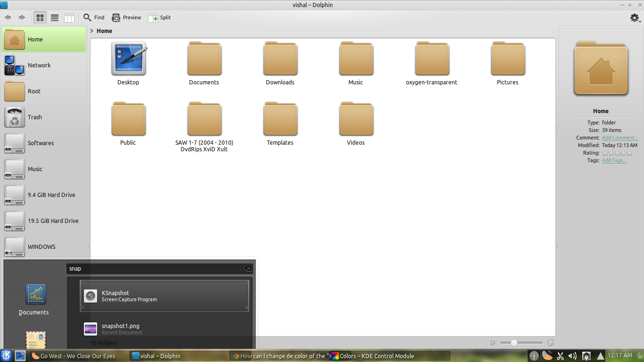The height and width of the screenshot is (362, 644).
Task: Open Trash in Places panel
Action: 44,117
